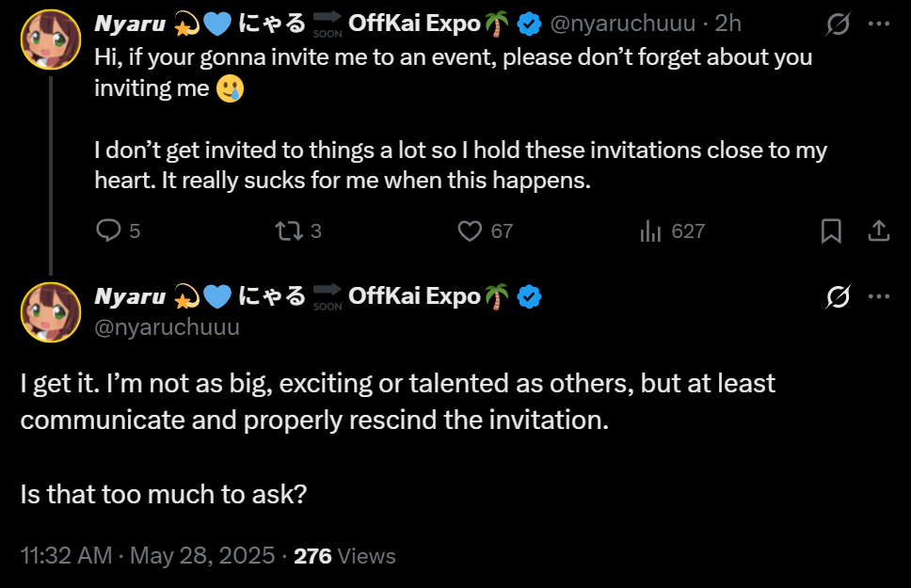Like the first tweet with heart icon

pyautogui.click(x=469, y=230)
